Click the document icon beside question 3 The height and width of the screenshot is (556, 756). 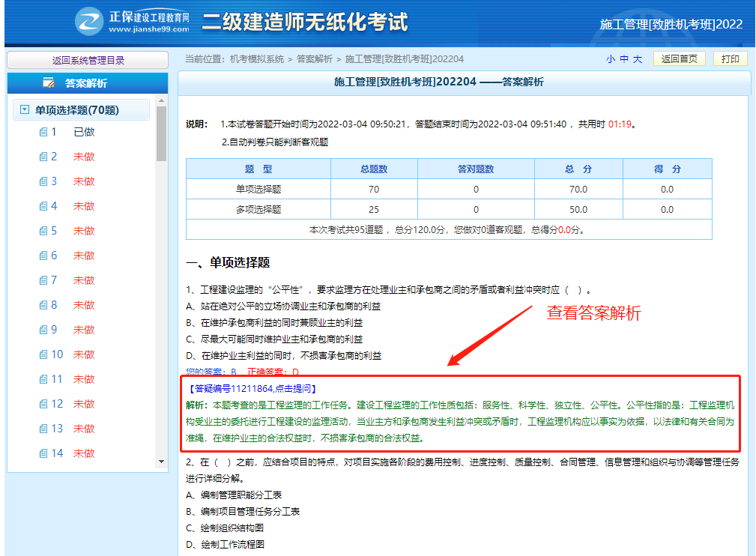point(43,181)
